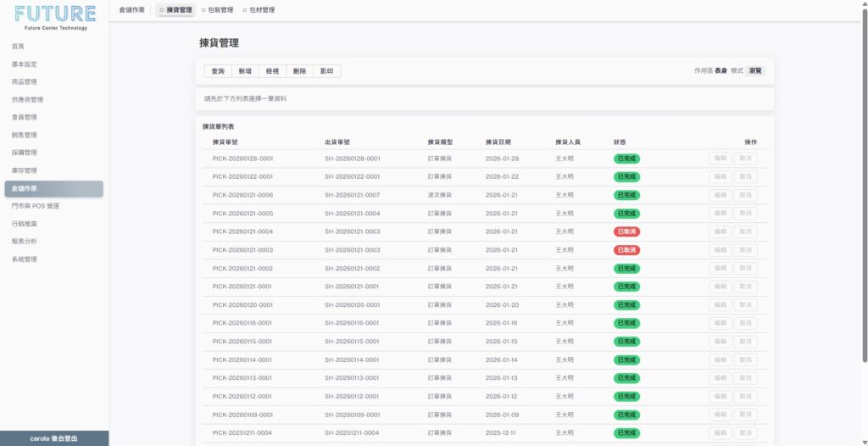Select row PICK-20260121-0004

(x=484, y=232)
